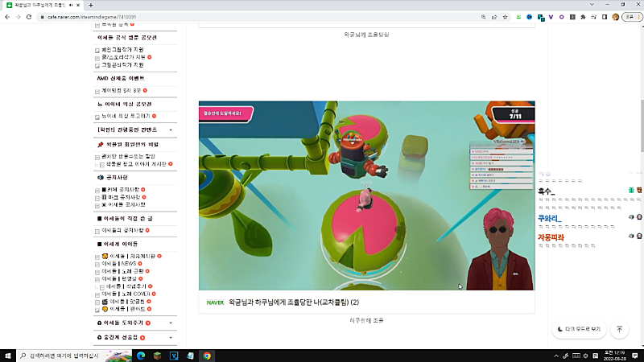The height and width of the screenshot is (362, 644).
Task: Open the zoom magnifier icon in address bar
Action: click(484, 17)
